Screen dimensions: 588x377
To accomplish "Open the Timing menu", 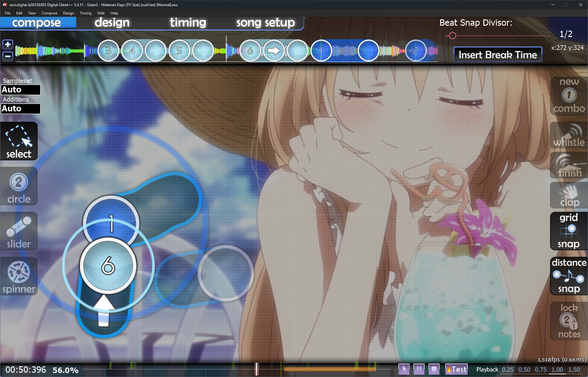I will coord(86,13).
